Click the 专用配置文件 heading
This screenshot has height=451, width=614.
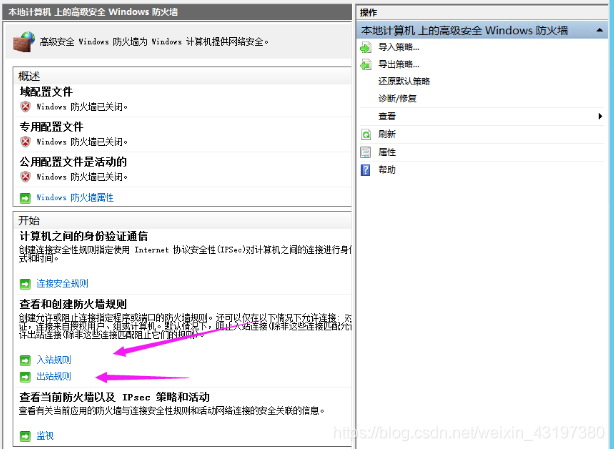pyautogui.click(x=51, y=127)
